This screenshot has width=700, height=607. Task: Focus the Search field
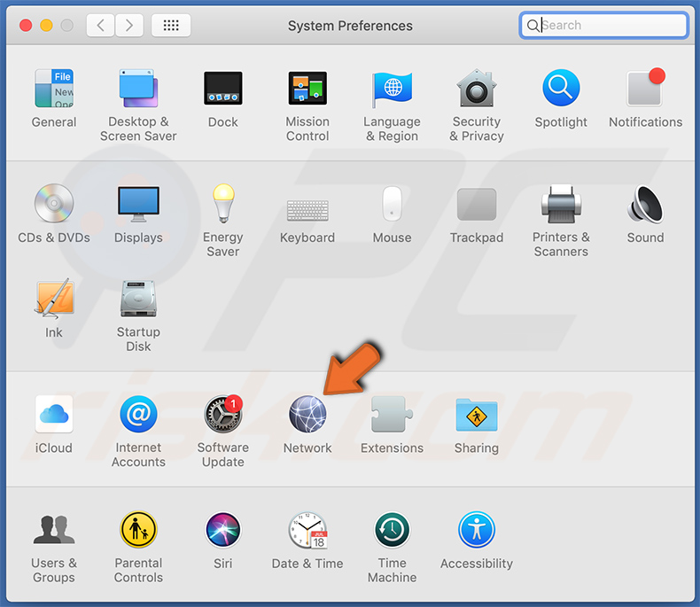point(603,25)
